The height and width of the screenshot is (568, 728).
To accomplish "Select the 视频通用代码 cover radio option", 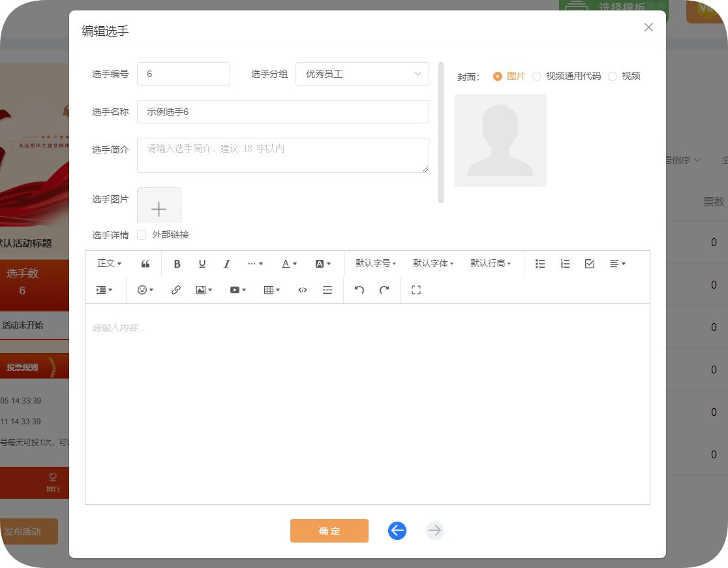I will [x=537, y=76].
